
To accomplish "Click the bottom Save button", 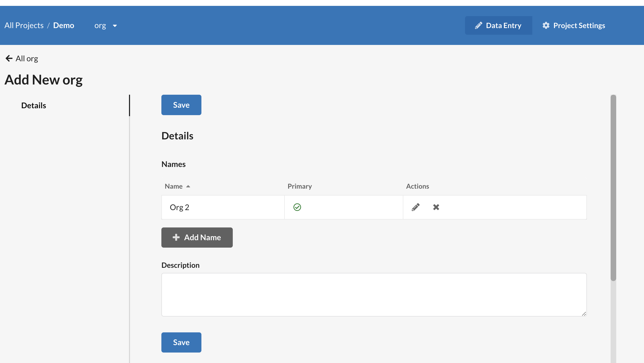I will pos(181,342).
